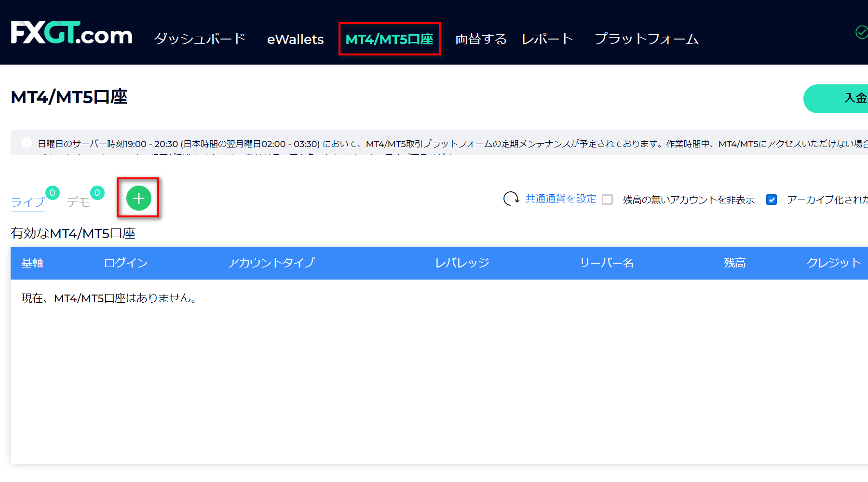Click the 現在、MT4/MT5口座はありません message

click(x=110, y=298)
